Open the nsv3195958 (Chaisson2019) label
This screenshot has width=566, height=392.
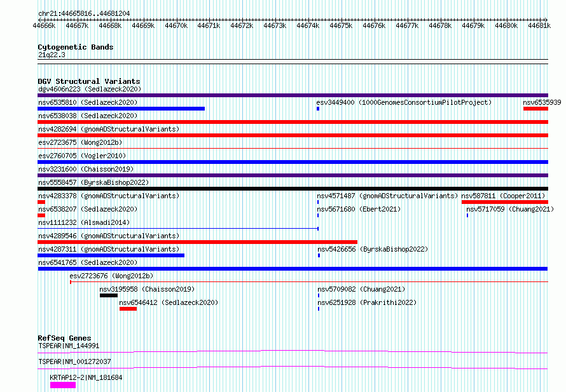[147, 289]
